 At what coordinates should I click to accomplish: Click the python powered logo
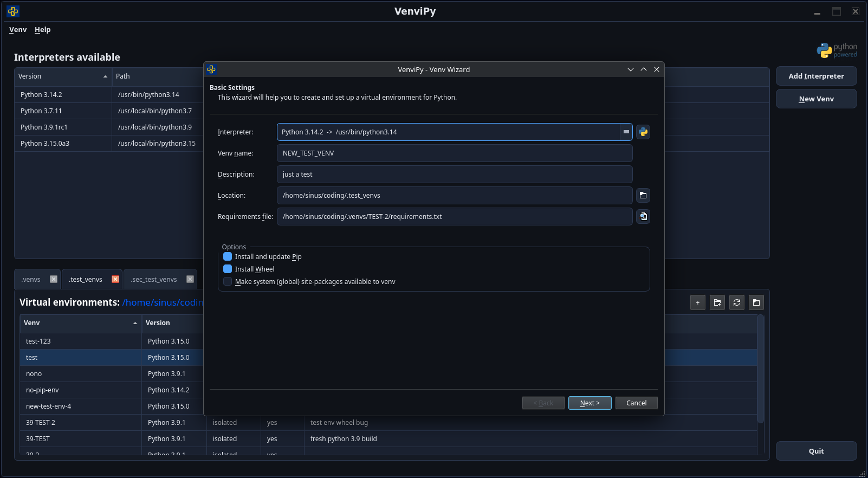(x=837, y=50)
